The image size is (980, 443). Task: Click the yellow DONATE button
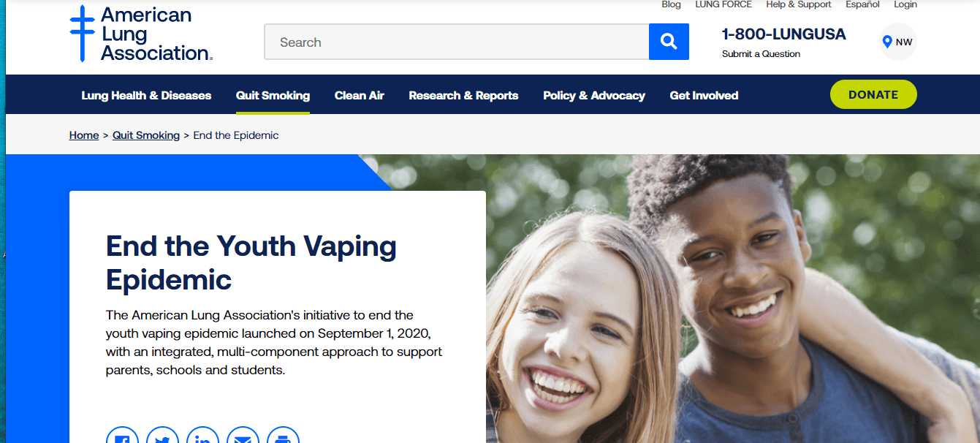(x=873, y=94)
